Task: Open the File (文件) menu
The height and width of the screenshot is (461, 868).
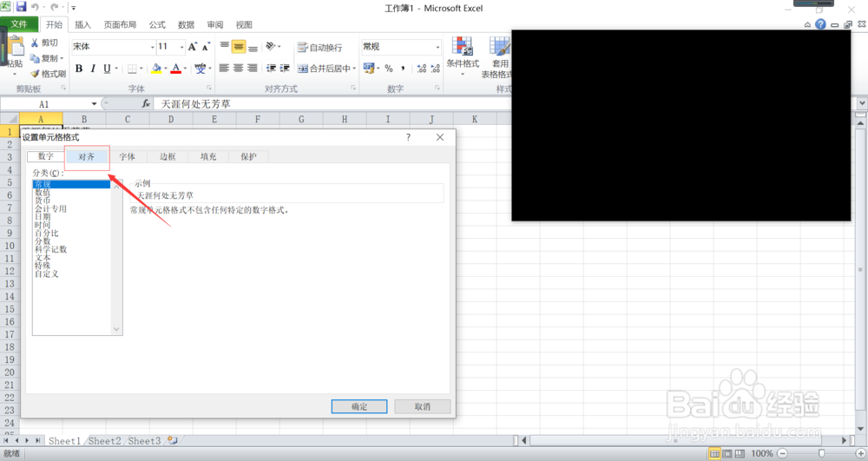Action: click(x=19, y=24)
